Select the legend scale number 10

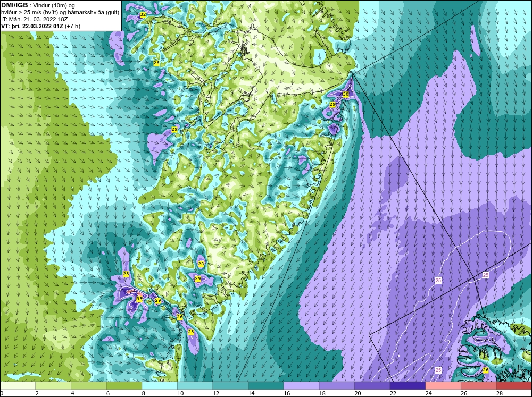click(180, 393)
